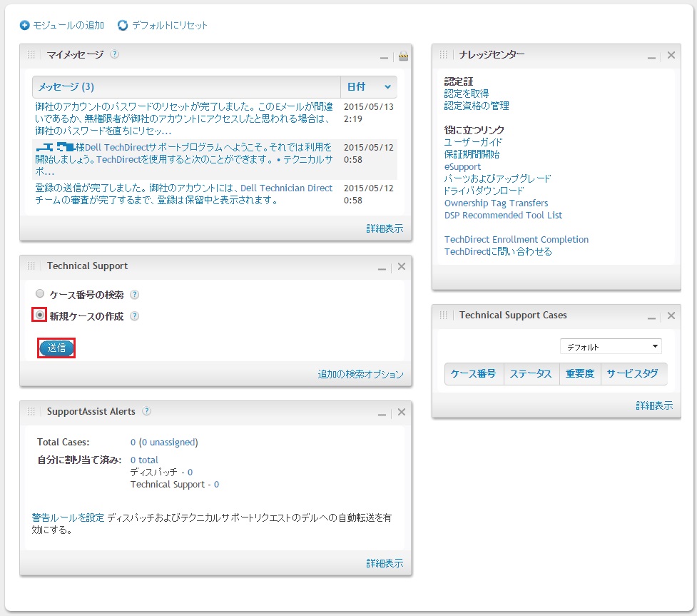This screenshot has width=697, height=616.
Task: Minimize the Technical Support module
Action: click(x=382, y=269)
